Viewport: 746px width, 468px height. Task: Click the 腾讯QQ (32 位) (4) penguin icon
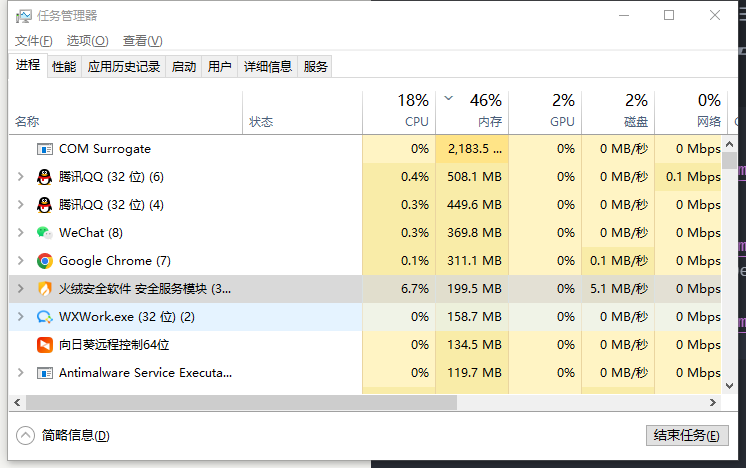[44, 205]
